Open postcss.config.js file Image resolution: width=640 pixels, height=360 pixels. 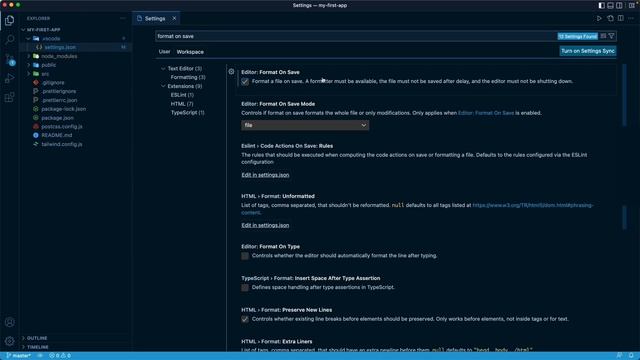[x=62, y=127]
